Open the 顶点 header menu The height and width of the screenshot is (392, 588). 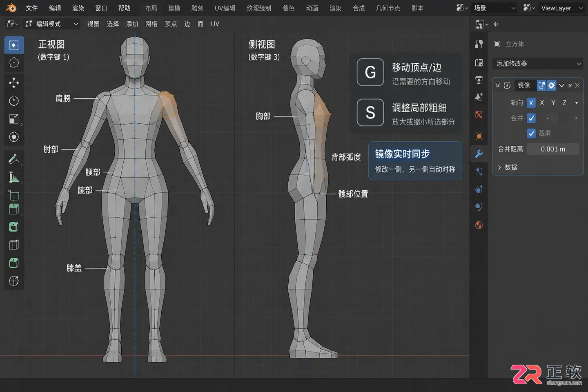coord(171,24)
